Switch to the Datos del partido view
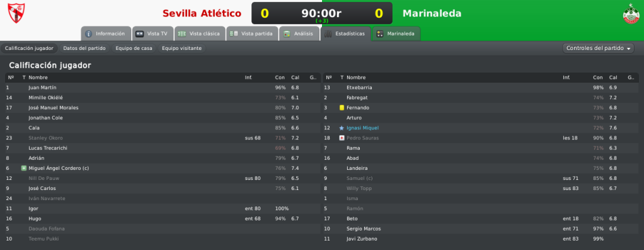This screenshot has width=644, height=250. [x=84, y=48]
